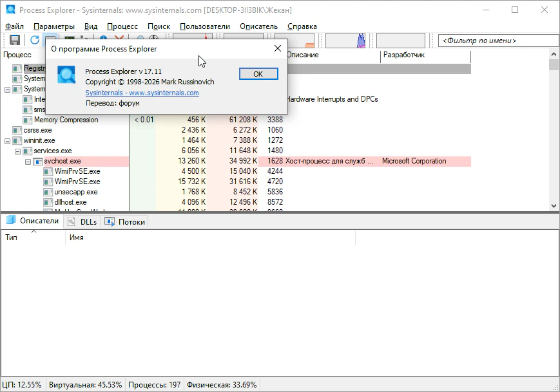This screenshot has height=392, width=560.
Task: Collapse the services.exe branch
Action: [18, 151]
